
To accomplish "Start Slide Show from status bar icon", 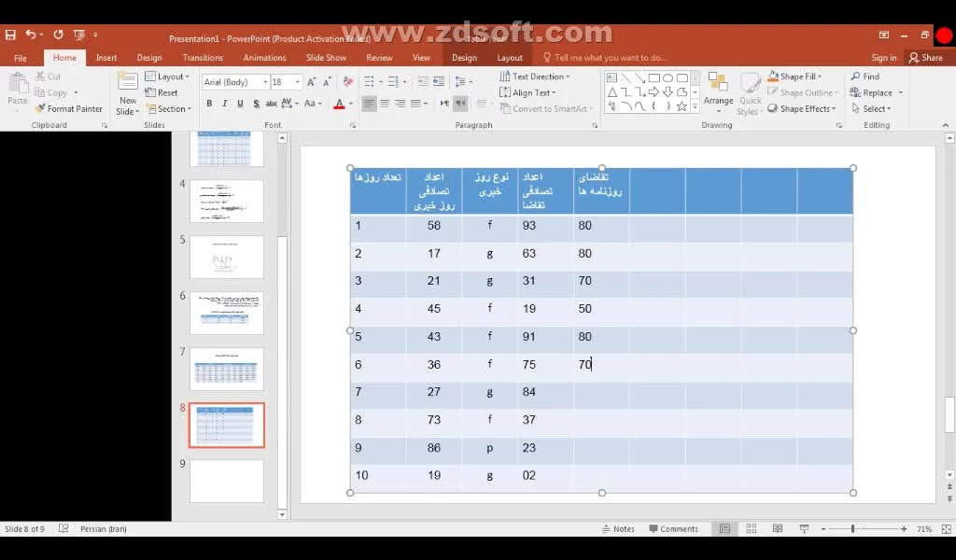I will tap(804, 529).
